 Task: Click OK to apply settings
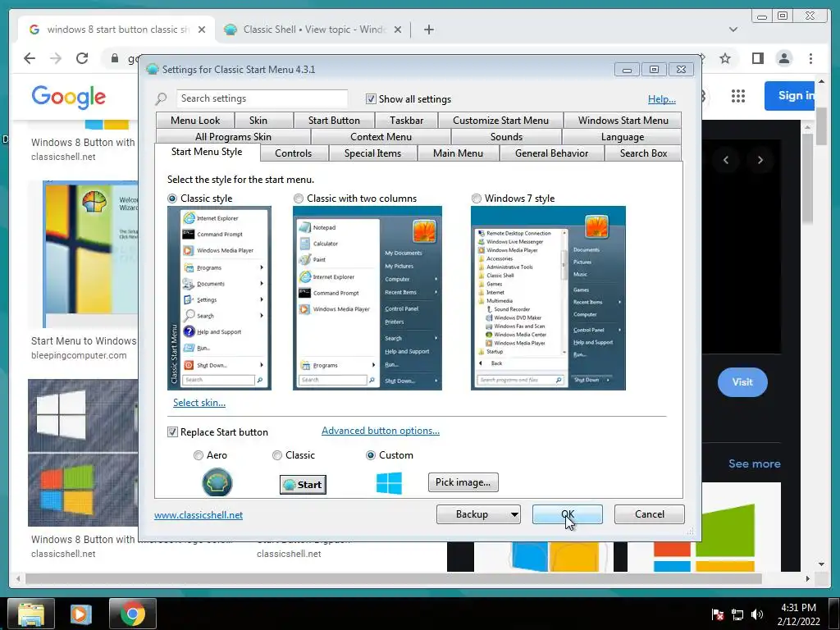click(568, 514)
